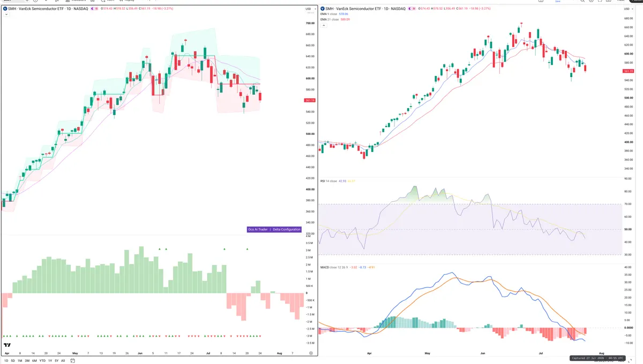
Task: Select the 1Y time range
Action: pyautogui.click(x=50, y=361)
